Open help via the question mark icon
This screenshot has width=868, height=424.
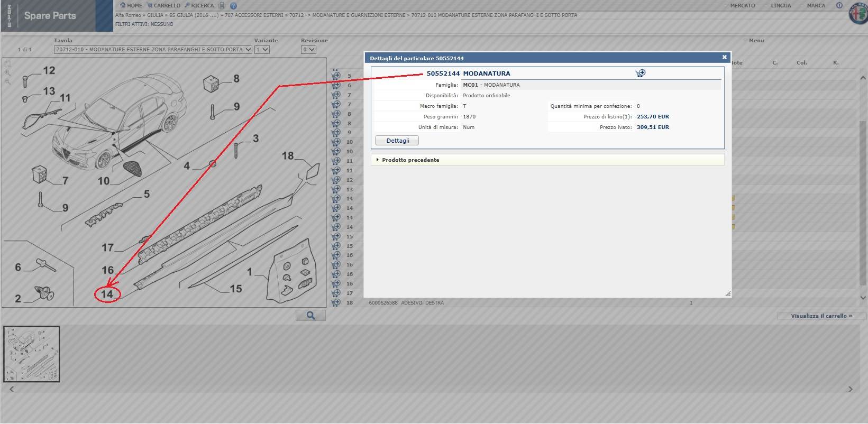coord(233,6)
